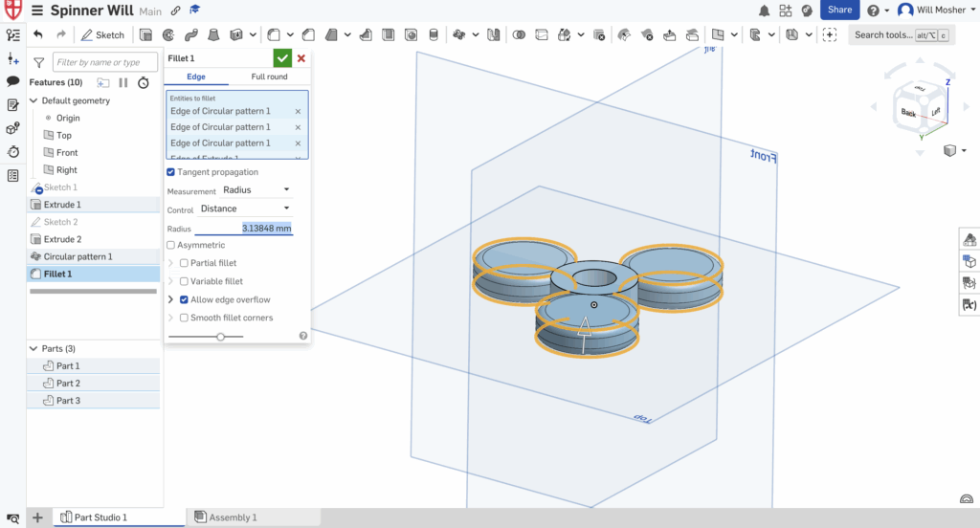Accept the fillet with the green checkmark

pos(281,58)
